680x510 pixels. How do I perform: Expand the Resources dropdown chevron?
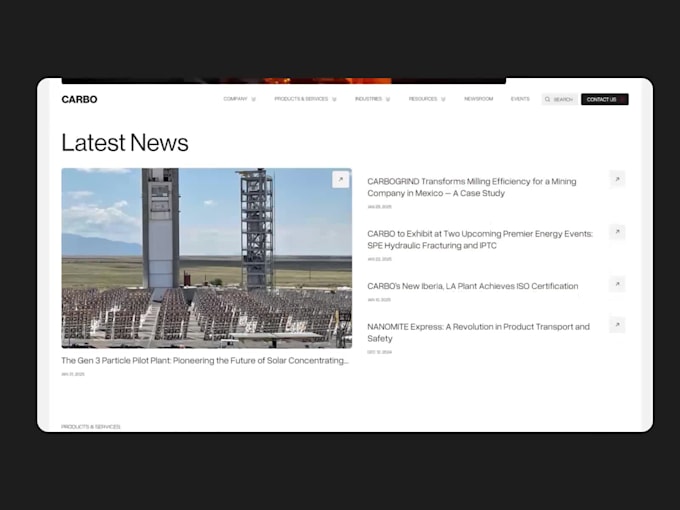[443, 99]
